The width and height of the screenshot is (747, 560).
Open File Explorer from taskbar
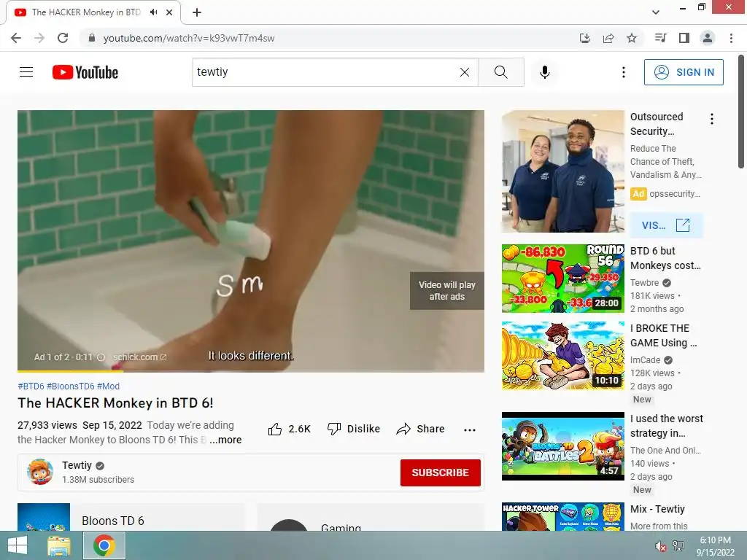[59, 545]
